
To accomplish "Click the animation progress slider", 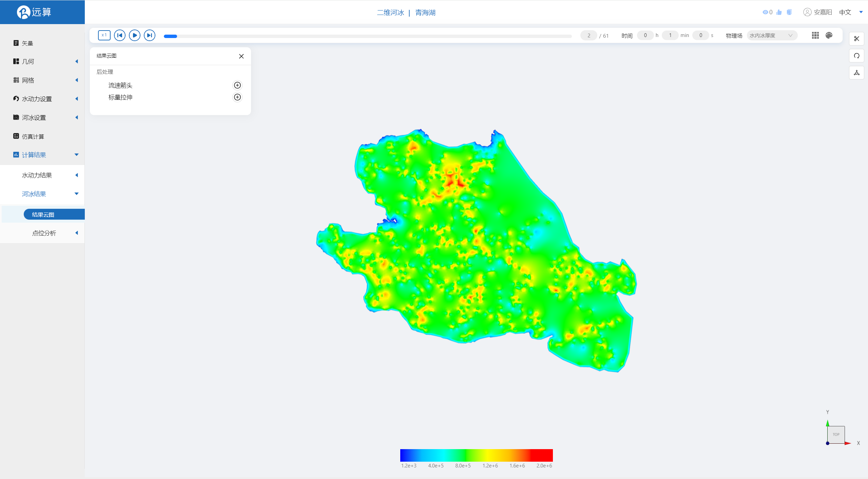I will click(368, 36).
